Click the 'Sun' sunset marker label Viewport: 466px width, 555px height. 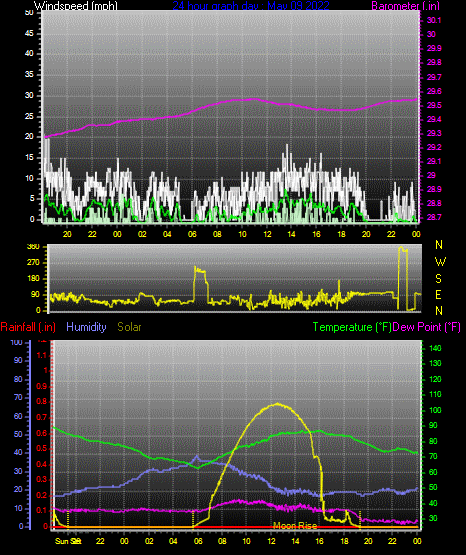pos(62,541)
